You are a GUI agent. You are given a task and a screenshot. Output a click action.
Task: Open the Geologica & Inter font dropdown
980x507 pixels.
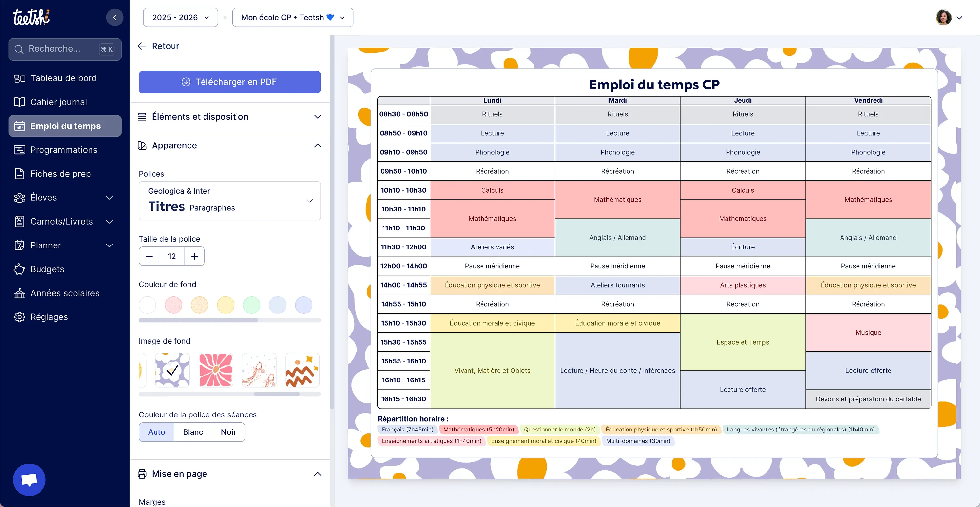(x=230, y=201)
